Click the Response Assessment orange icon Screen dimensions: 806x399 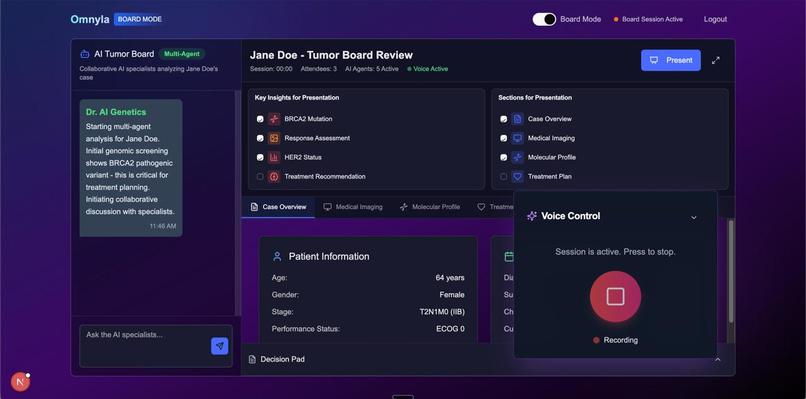point(274,138)
